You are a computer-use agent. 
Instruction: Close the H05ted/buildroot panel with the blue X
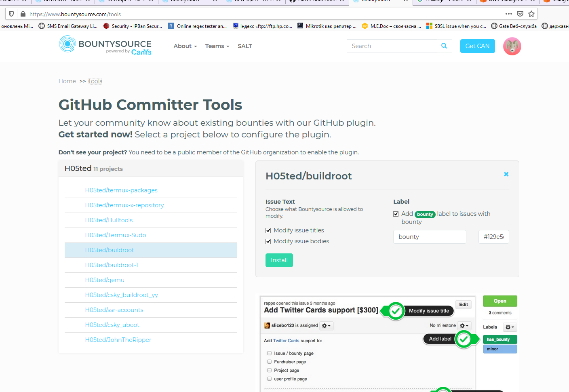click(x=506, y=174)
